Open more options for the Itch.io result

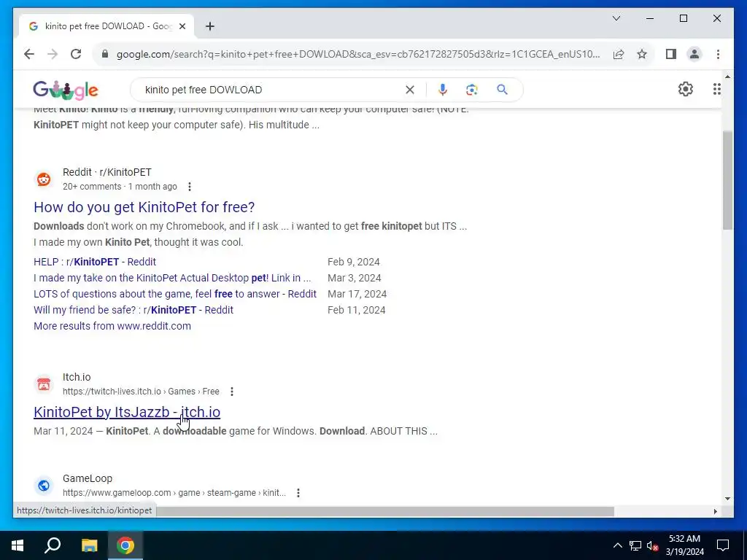[232, 392]
